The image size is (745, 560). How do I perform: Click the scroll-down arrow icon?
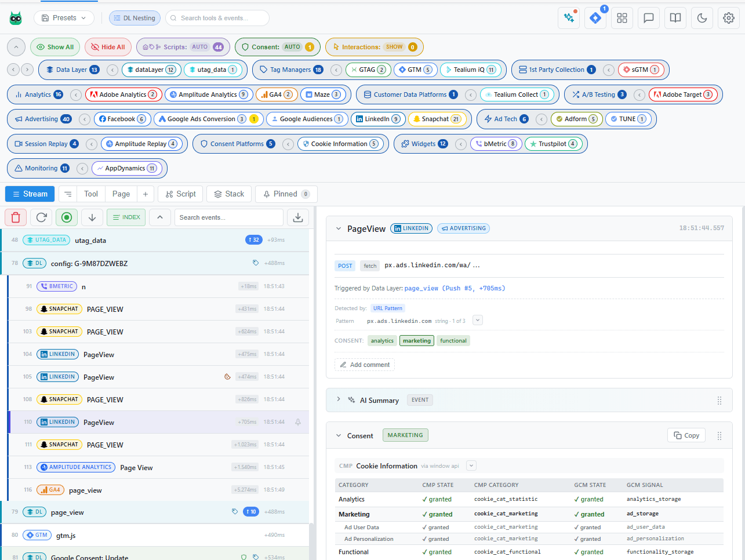pyautogui.click(x=92, y=217)
